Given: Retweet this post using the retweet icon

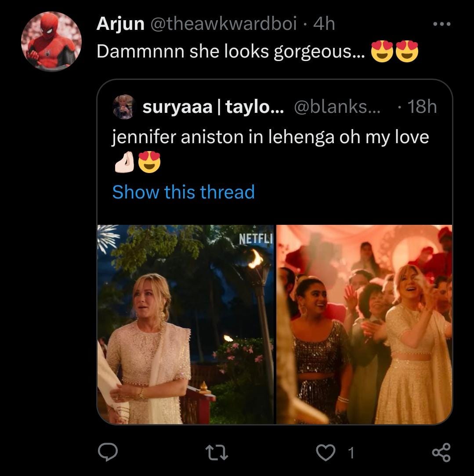Looking at the screenshot, I should click(216, 453).
